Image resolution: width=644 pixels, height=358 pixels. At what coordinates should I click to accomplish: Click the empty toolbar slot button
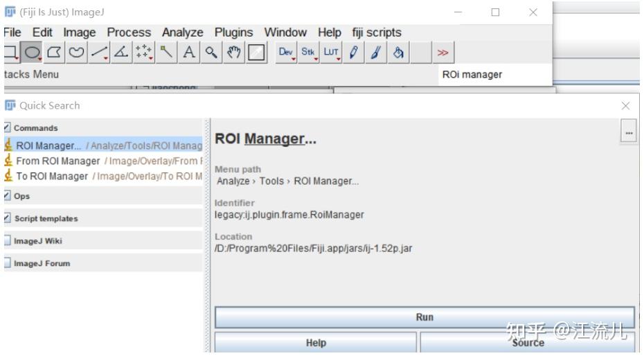(421, 53)
